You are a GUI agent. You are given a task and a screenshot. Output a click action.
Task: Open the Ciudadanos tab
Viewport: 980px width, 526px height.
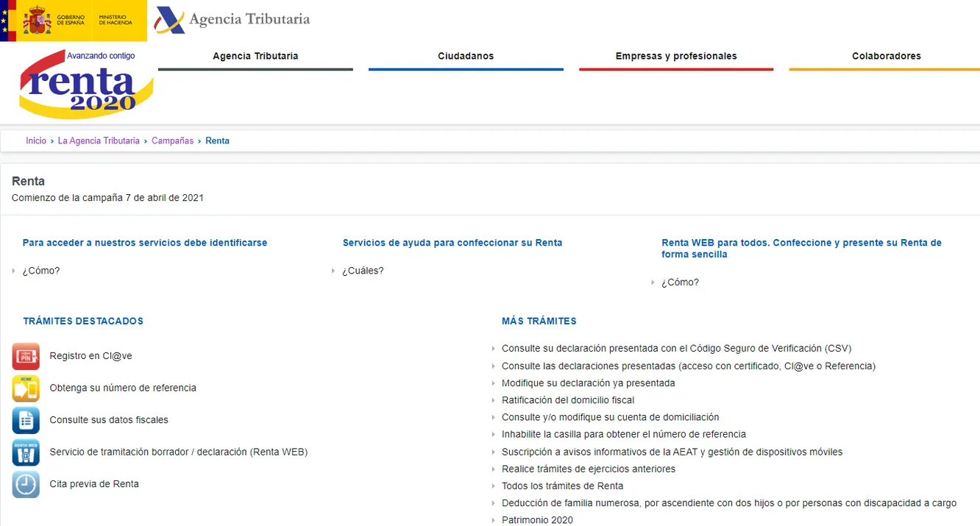(466, 57)
